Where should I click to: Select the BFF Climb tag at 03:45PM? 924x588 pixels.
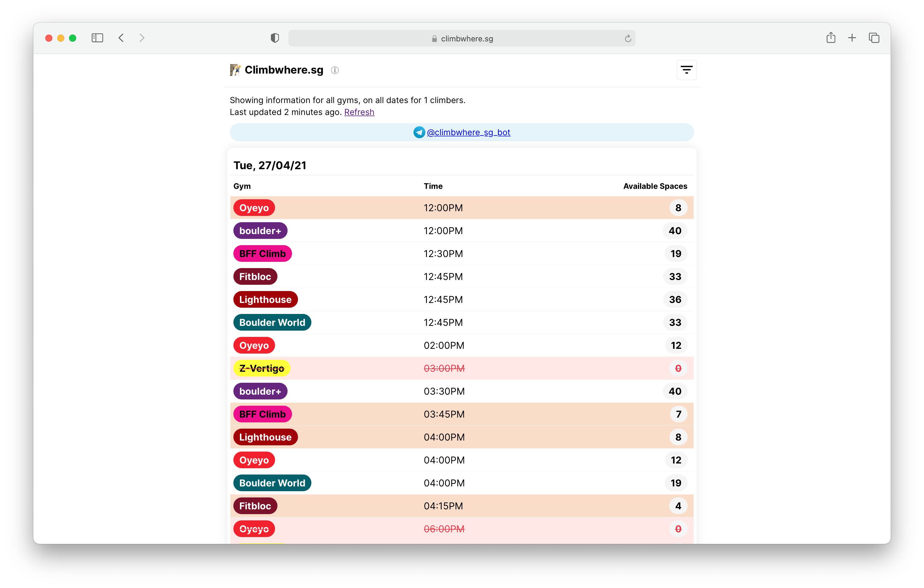click(263, 414)
